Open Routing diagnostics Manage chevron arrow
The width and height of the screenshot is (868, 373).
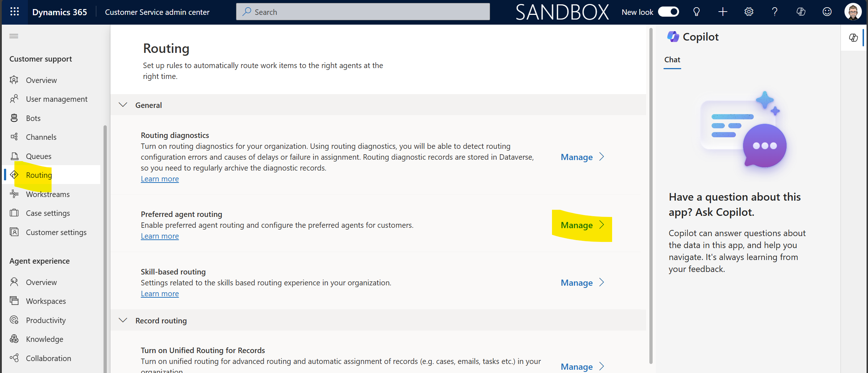tap(602, 157)
